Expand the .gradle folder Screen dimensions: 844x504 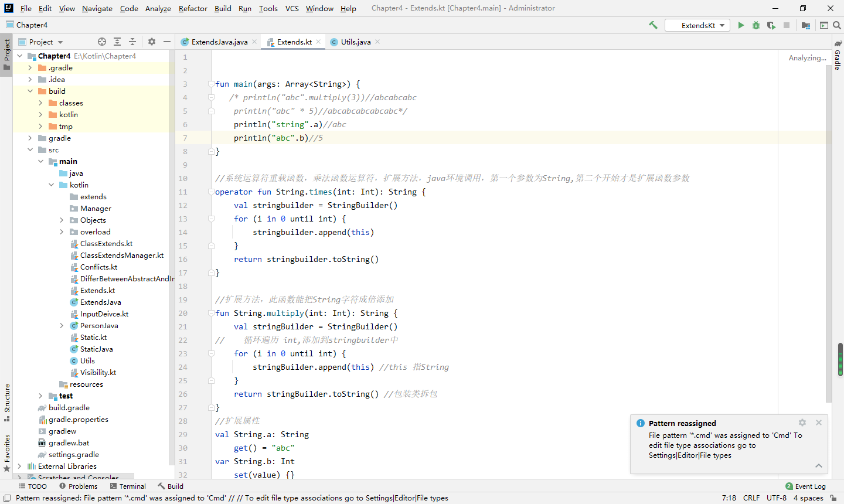pyautogui.click(x=30, y=67)
